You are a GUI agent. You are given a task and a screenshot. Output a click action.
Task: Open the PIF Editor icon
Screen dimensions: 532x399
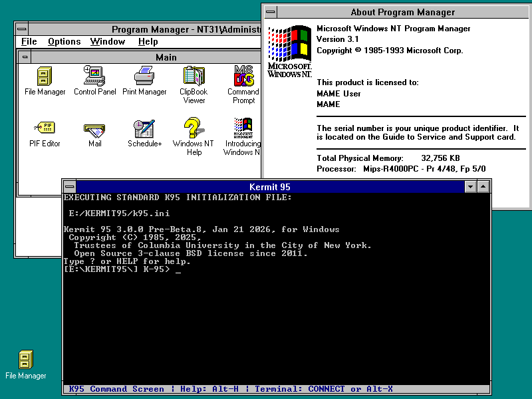[x=45, y=128]
